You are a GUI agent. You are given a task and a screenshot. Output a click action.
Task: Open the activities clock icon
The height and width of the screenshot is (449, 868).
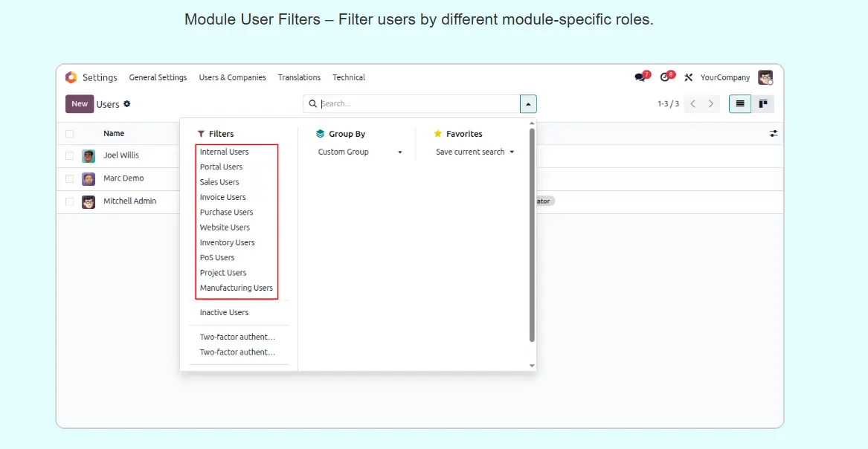665,77
